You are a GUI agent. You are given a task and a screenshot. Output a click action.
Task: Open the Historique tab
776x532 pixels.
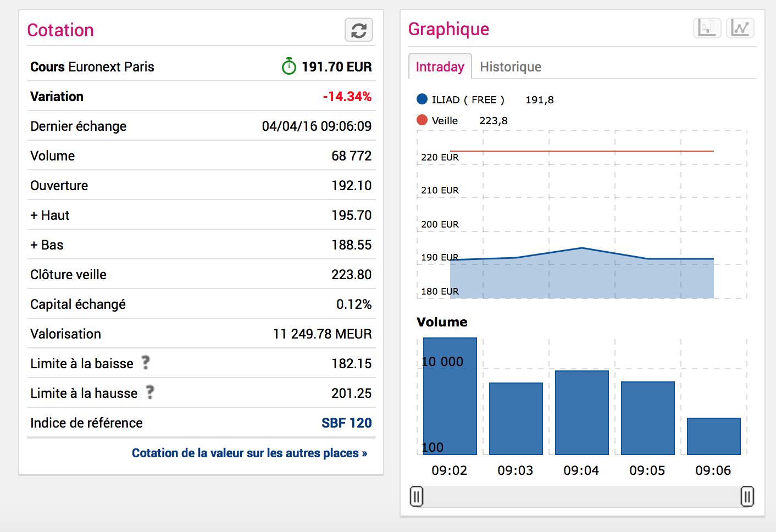510,67
